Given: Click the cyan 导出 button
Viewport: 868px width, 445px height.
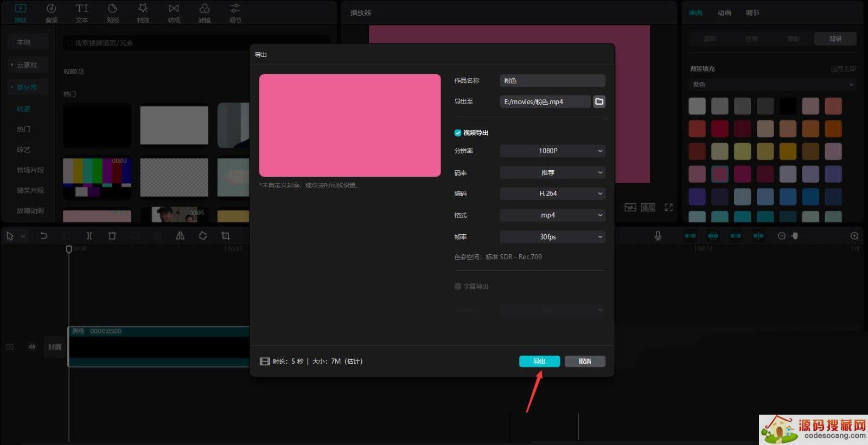Looking at the screenshot, I should pos(539,362).
